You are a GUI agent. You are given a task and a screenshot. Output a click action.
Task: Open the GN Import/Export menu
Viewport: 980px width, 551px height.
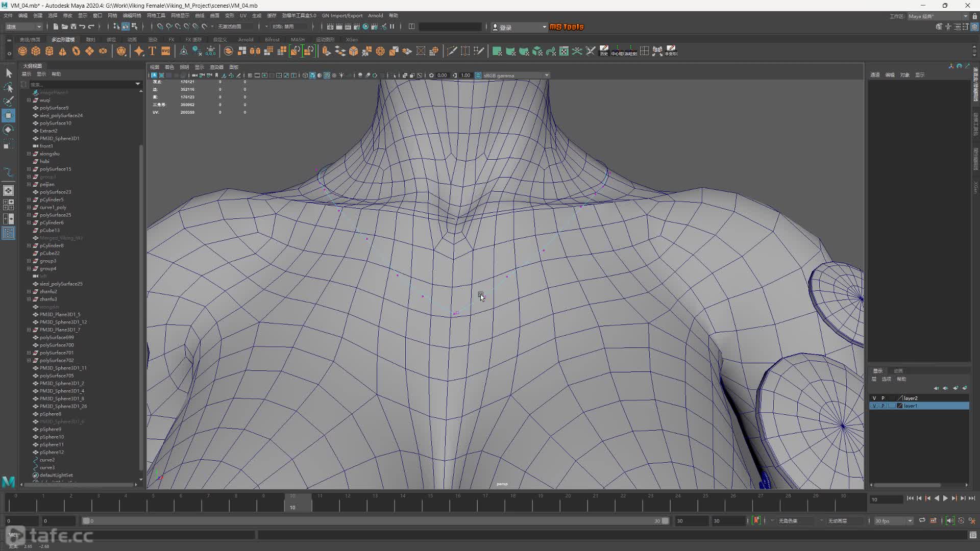click(x=342, y=16)
